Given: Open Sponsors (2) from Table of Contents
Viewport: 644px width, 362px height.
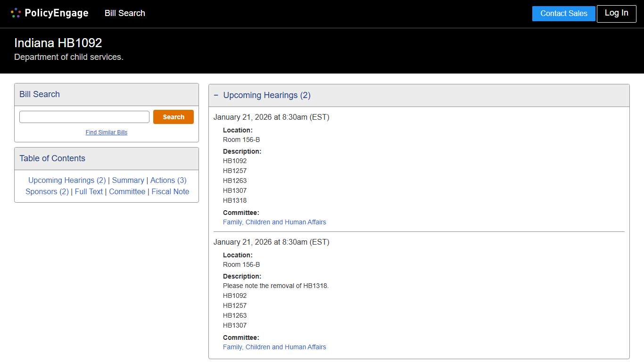Looking at the screenshot, I should [x=47, y=191].
